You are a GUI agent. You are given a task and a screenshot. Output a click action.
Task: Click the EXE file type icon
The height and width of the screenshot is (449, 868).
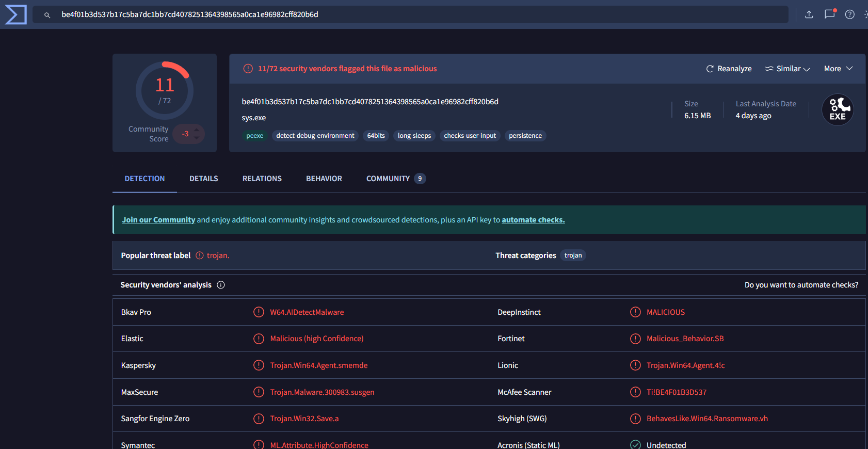pos(837,110)
